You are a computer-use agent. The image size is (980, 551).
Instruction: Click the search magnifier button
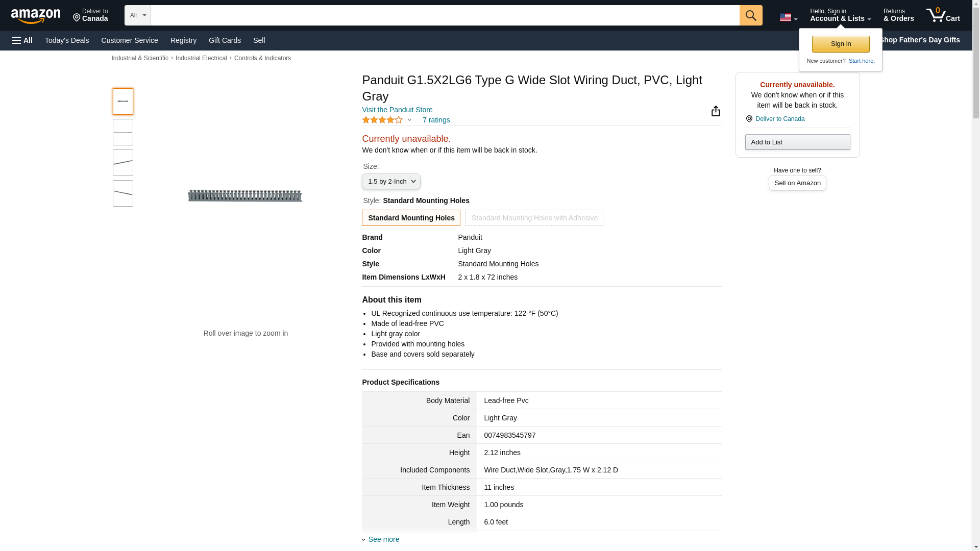750,15
